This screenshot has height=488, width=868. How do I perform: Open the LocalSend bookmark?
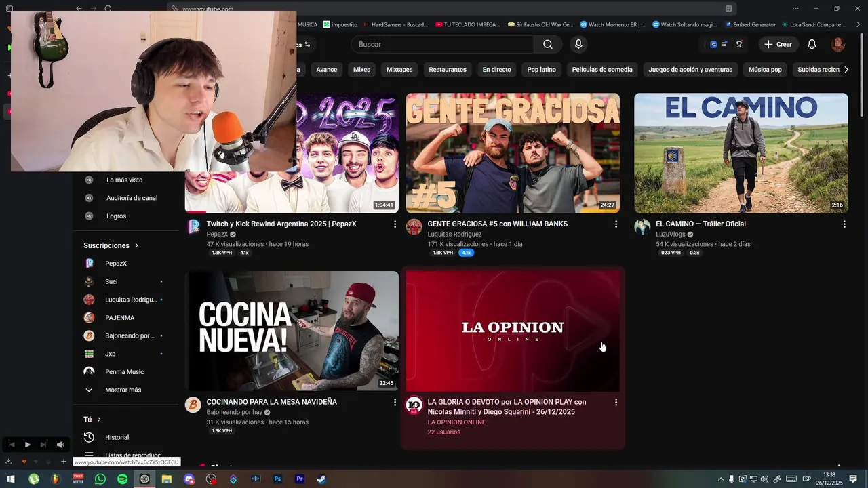click(814, 25)
